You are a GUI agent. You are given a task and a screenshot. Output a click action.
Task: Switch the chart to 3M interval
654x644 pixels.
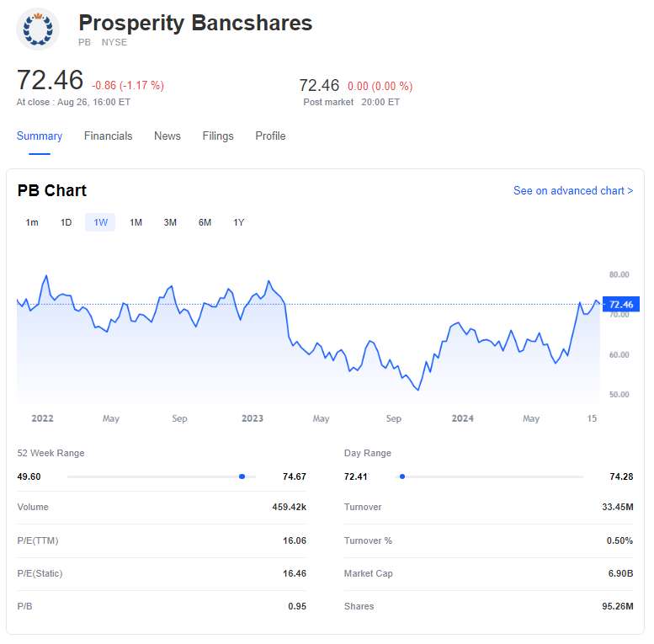[x=170, y=222]
